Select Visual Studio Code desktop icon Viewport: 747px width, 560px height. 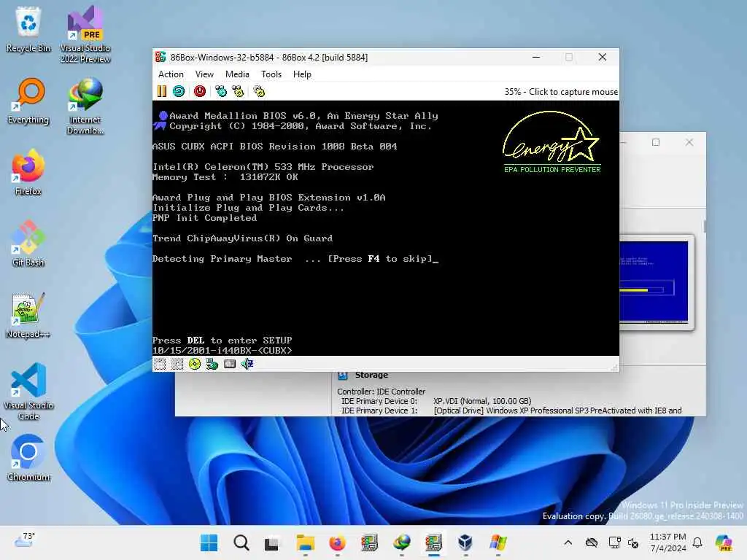tap(28, 392)
